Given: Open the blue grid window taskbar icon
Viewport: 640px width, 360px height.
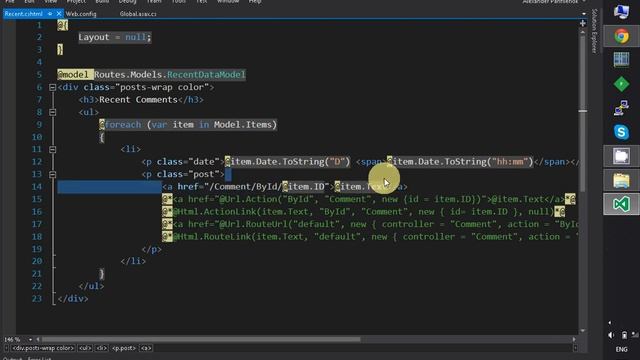Looking at the screenshot, I should tap(621, 60).
